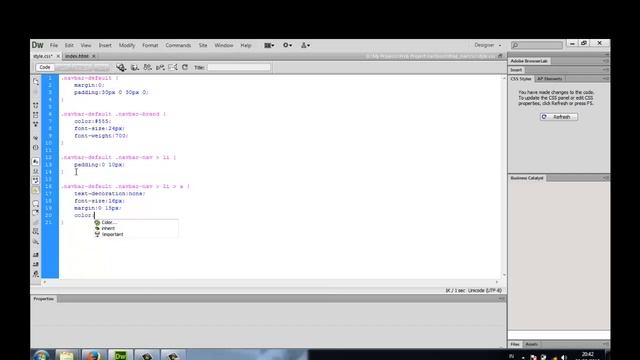The width and height of the screenshot is (640, 360).
Task: Open Windows Explorer from the taskbar
Action: (67, 356)
